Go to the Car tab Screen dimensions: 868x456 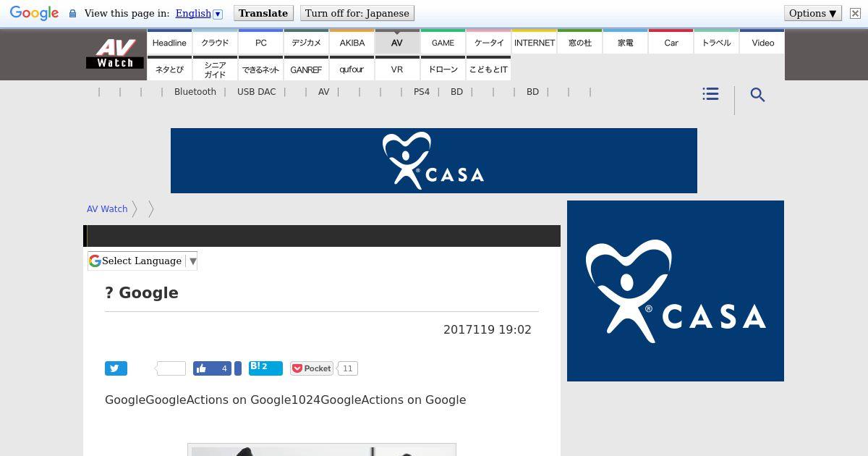pyautogui.click(x=671, y=42)
